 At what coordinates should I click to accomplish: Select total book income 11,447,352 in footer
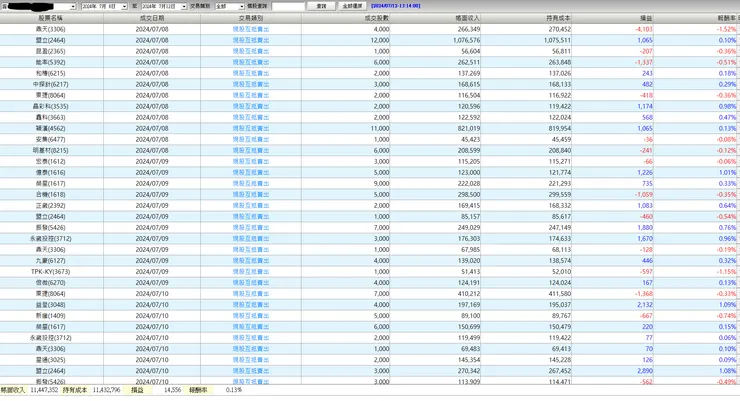(x=44, y=390)
